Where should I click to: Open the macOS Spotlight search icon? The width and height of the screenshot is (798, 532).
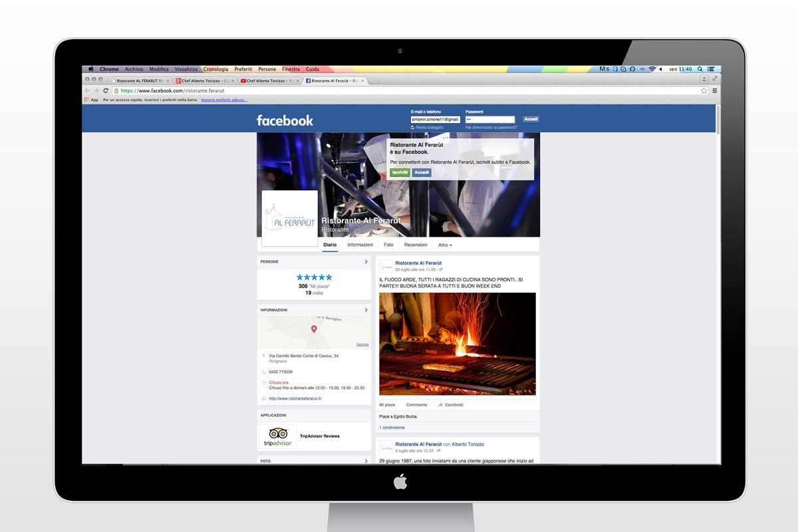click(x=700, y=69)
